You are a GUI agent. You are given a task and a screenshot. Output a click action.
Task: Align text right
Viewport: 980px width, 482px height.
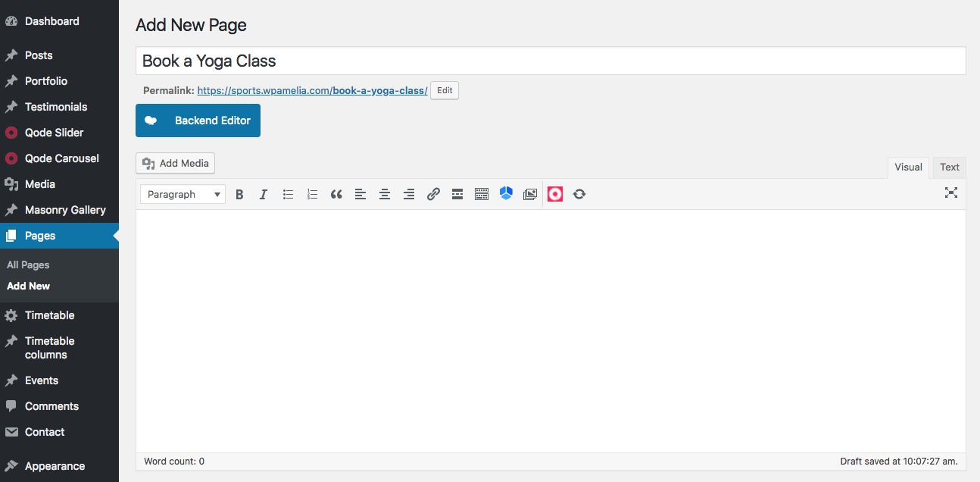409,194
